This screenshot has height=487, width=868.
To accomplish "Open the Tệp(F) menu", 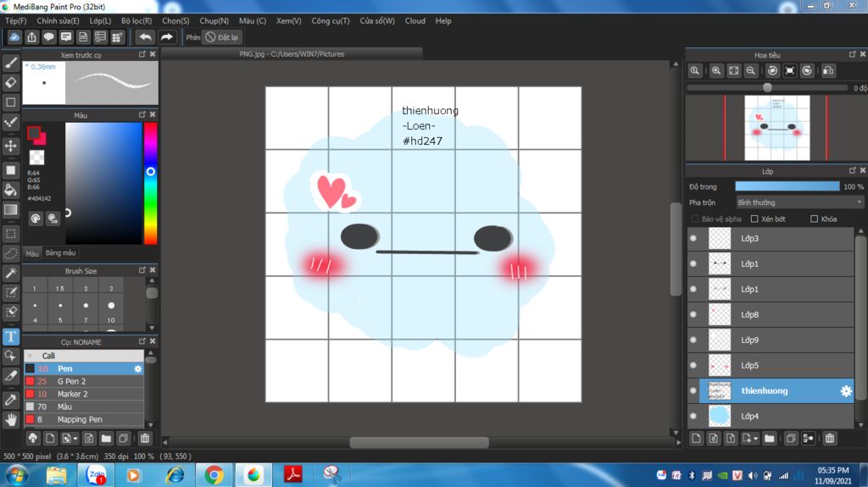I will 15,20.
